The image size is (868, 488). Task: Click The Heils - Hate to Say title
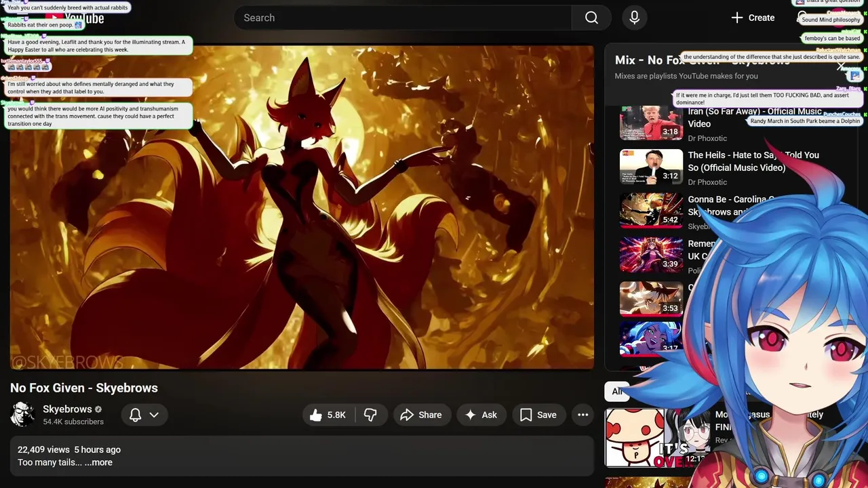pos(753,161)
